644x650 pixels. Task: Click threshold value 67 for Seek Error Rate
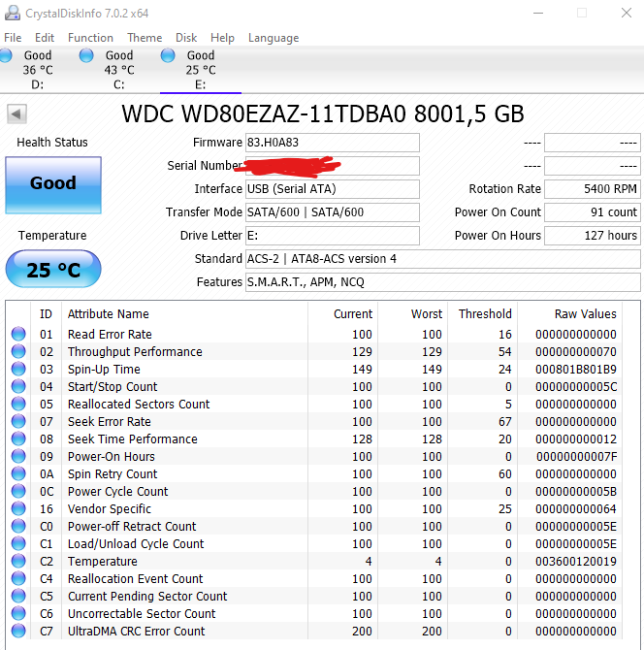tap(504, 422)
